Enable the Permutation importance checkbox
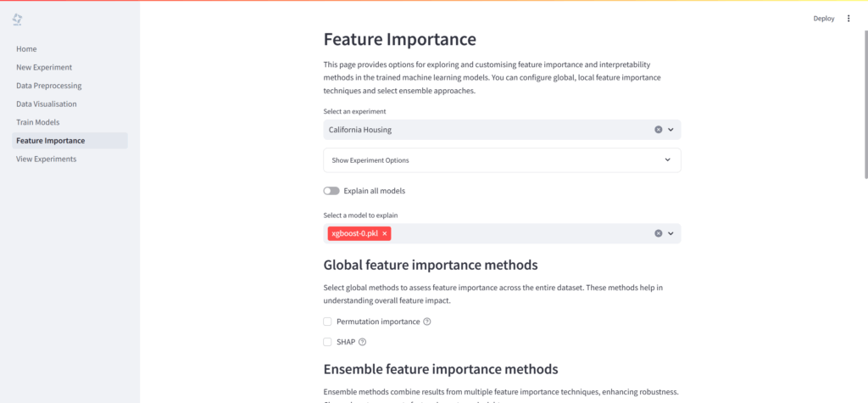Image resolution: width=868 pixels, height=403 pixels. click(327, 322)
